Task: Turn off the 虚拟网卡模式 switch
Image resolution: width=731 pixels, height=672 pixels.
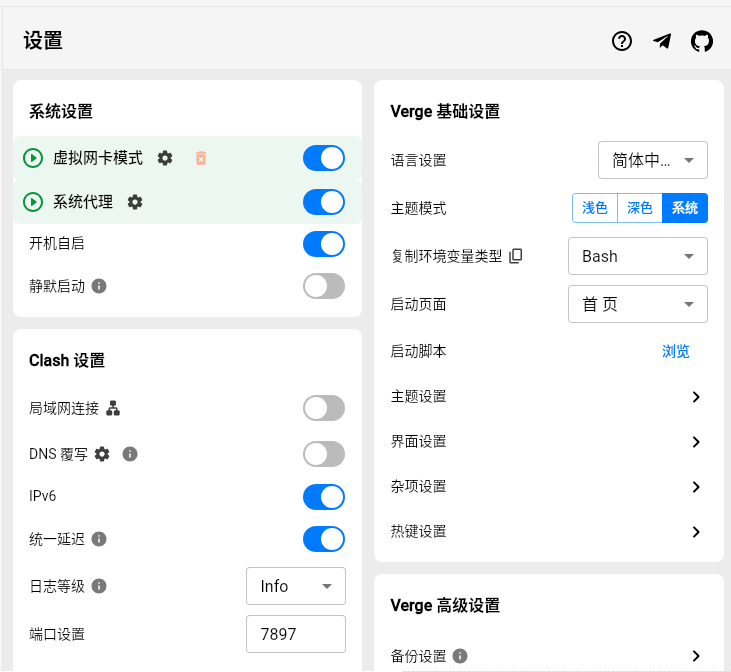Action: 324,158
